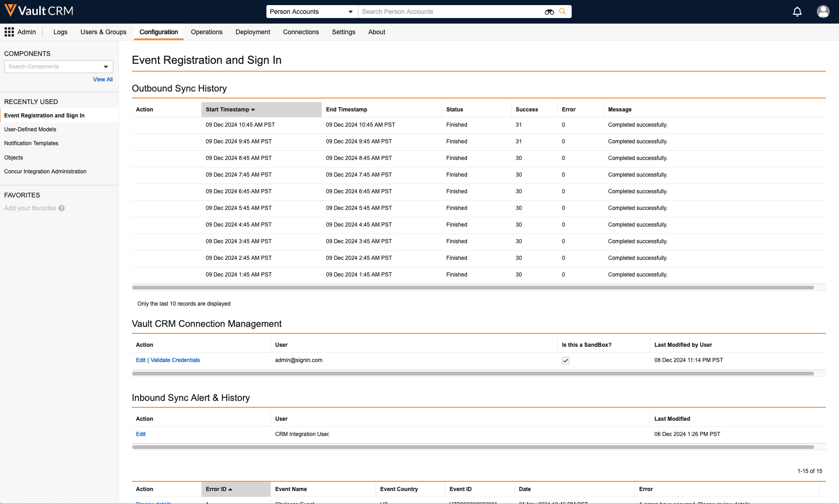This screenshot has width=839, height=504.
Task: Open the Admin app grid icon
Action: pos(9,32)
